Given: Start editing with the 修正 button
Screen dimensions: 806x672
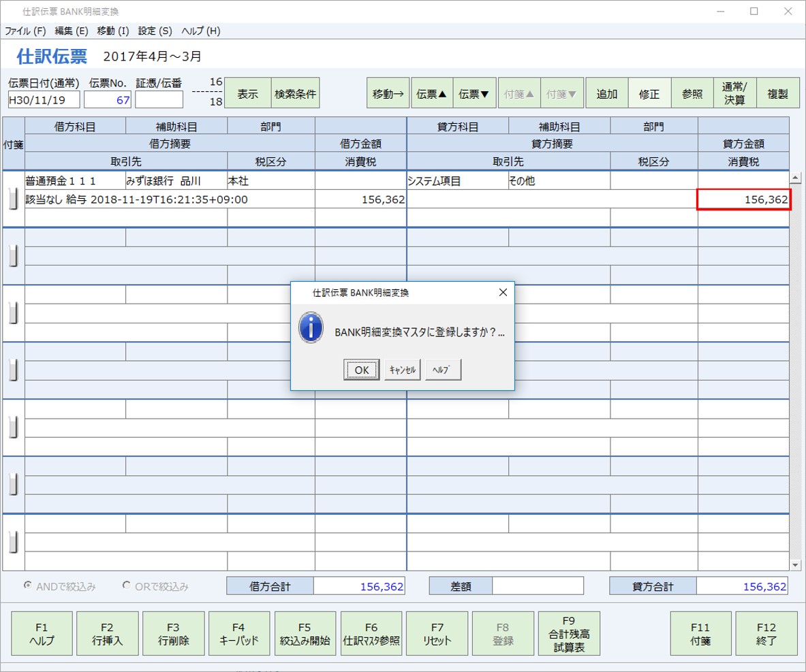Looking at the screenshot, I should [x=648, y=93].
